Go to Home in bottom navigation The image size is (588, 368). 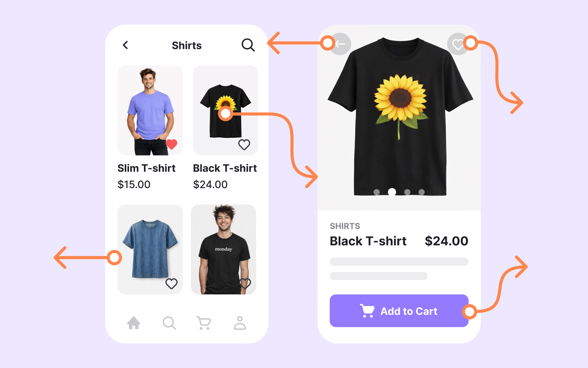tap(134, 323)
